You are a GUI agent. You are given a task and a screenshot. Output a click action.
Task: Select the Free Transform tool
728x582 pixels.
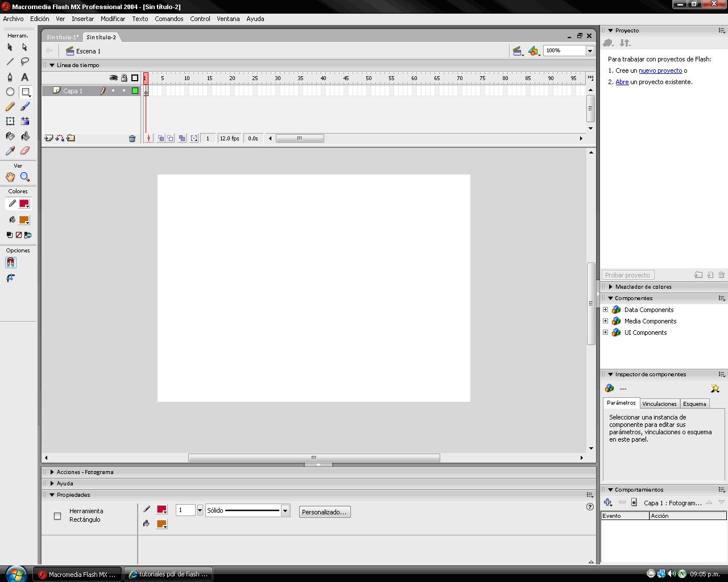point(10,121)
